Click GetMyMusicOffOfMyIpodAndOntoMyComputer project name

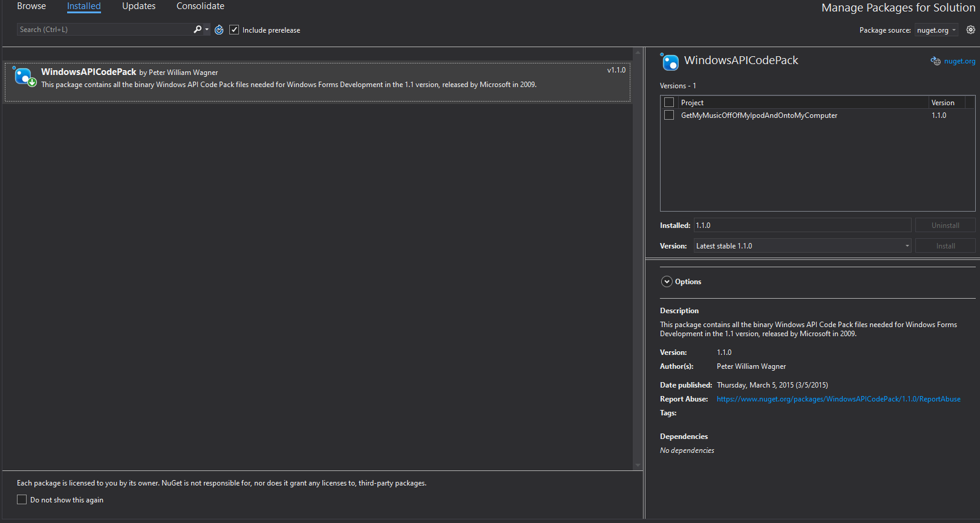click(759, 115)
